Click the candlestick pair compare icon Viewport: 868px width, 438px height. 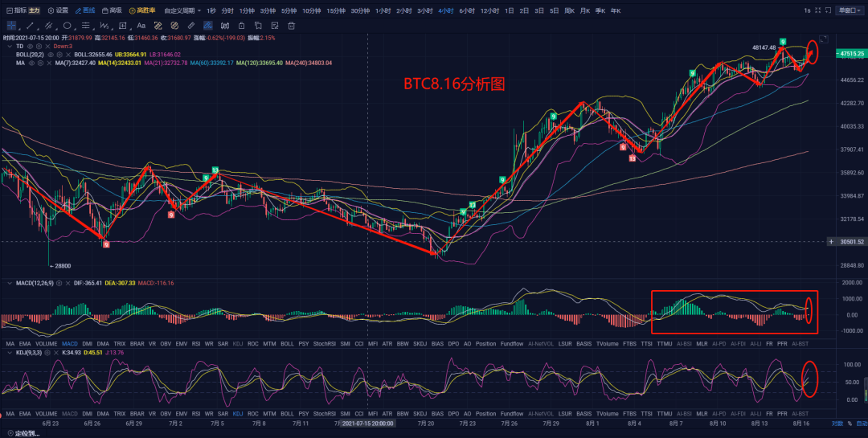[x=225, y=26]
